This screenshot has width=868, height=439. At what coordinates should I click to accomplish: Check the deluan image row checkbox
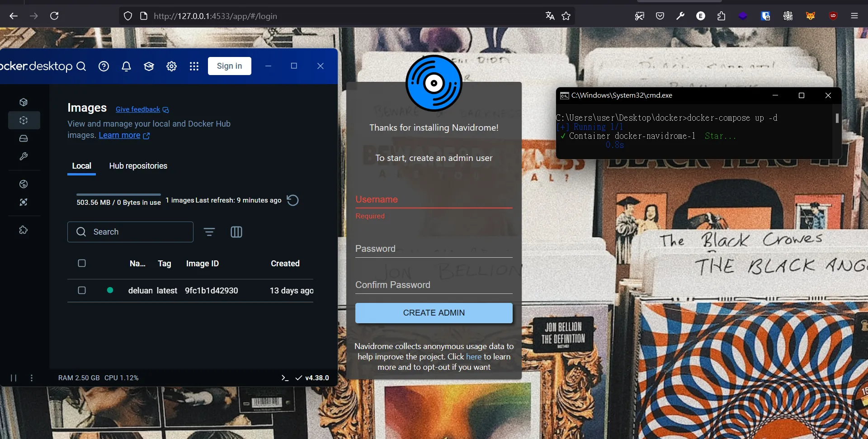[82, 290]
